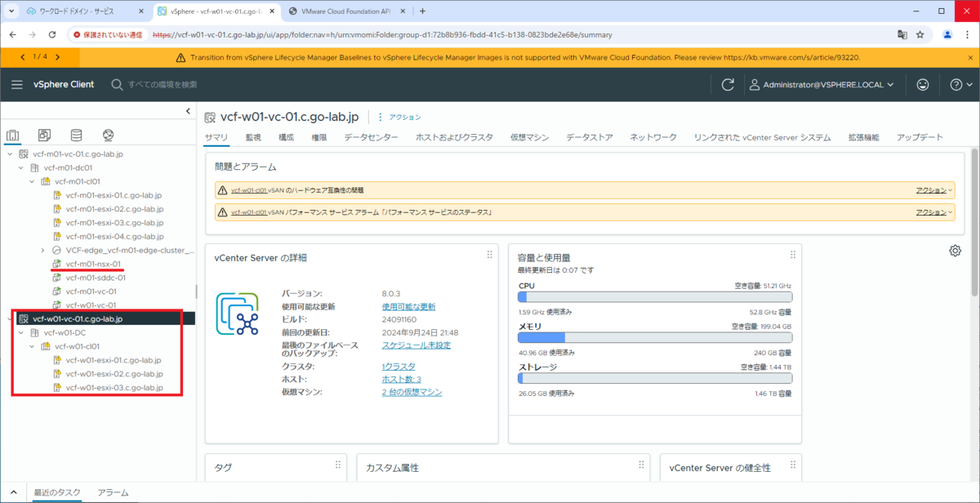Collapse the vcf-w01-cl01 cluster node

[32, 346]
